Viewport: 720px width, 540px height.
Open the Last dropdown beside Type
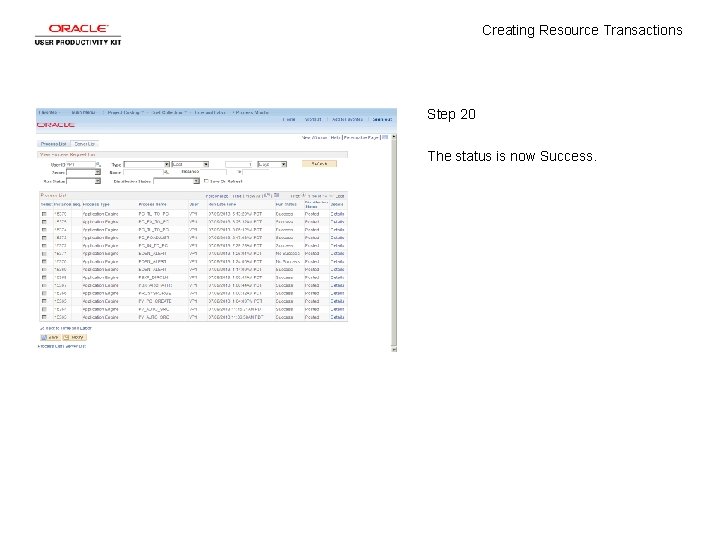pyautogui.click(x=190, y=164)
